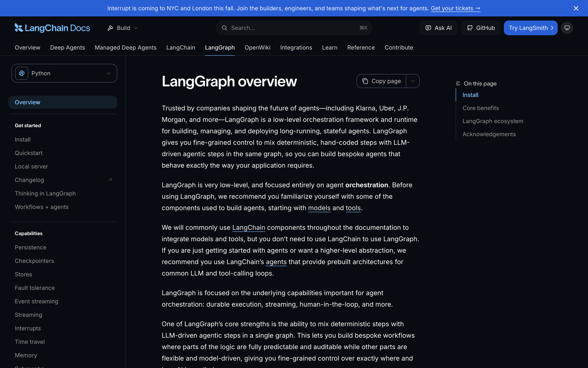Open the GitHub button
The width and height of the screenshot is (588, 368).
(481, 28)
